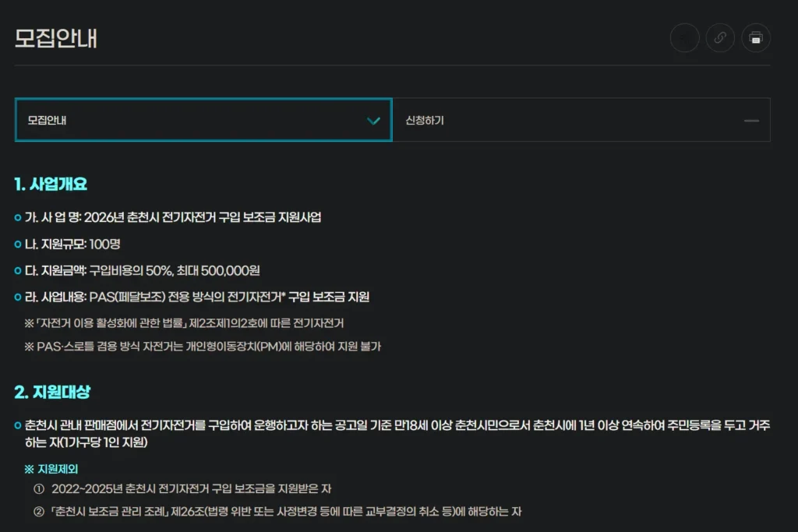This screenshot has width=798, height=532.
Task: Click the paragraph starting 춘천시 관내 판매점에서
Action: 393,433
